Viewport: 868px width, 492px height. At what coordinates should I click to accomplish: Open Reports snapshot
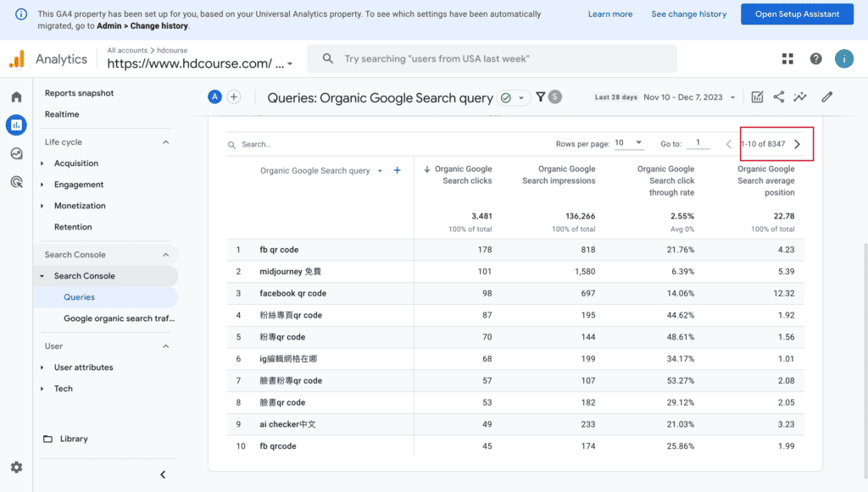pyautogui.click(x=79, y=93)
